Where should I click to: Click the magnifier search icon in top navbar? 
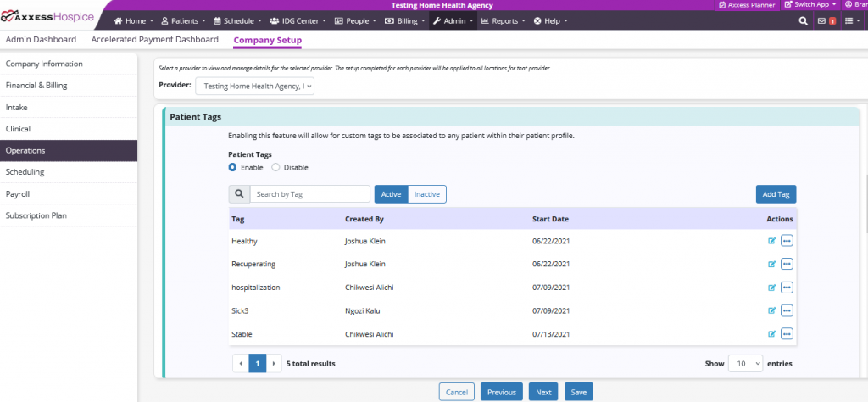coord(803,21)
